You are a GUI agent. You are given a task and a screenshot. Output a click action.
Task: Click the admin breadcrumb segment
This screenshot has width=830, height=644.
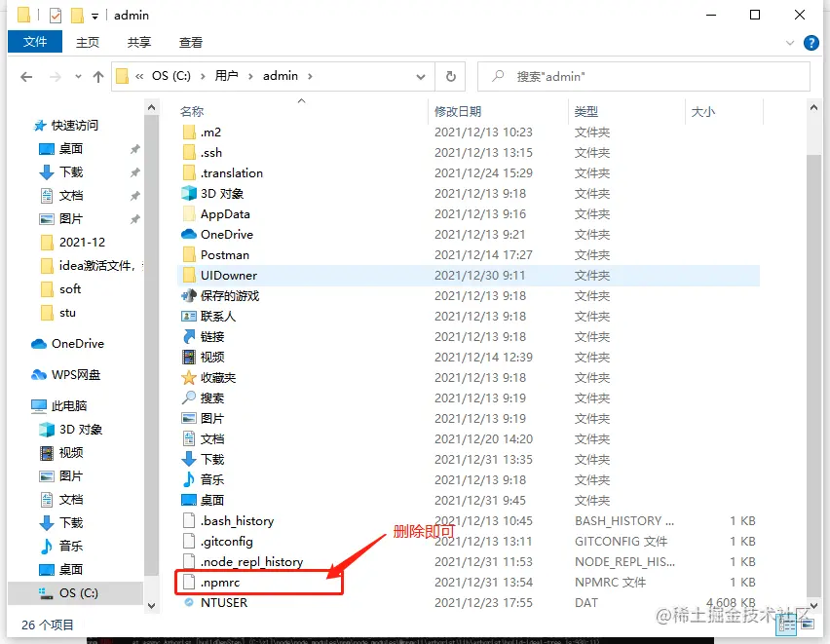click(x=281, y=76)
